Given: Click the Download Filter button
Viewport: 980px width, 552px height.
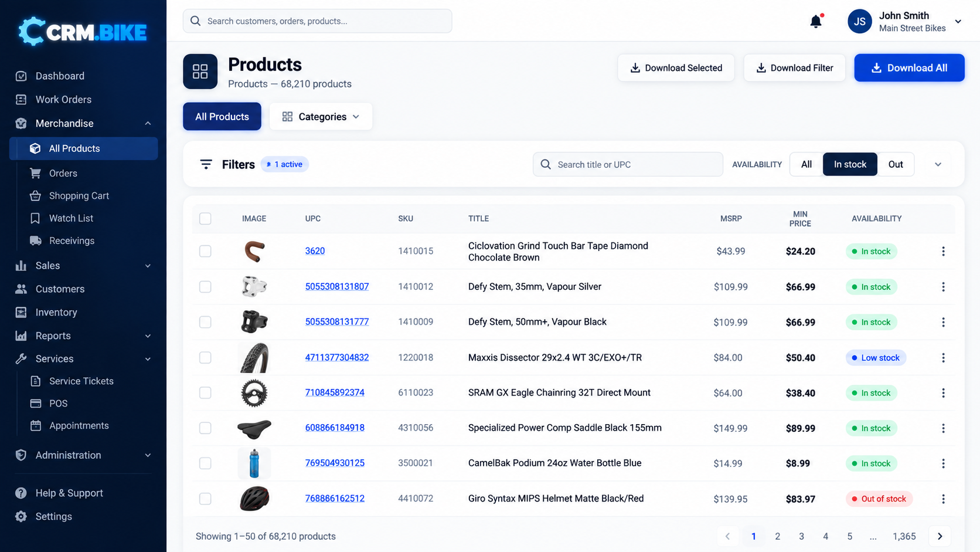Looking at the screenshot, I should [x=794, y=68].
